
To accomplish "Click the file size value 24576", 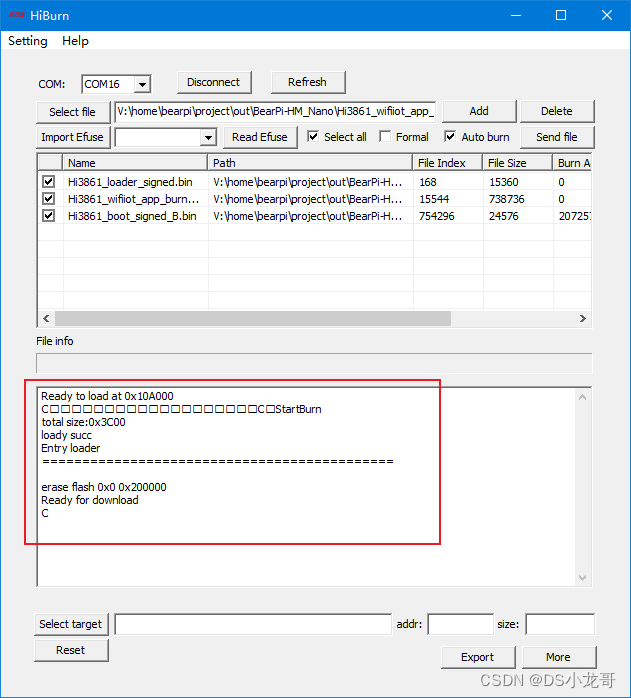I will (504, 216).
